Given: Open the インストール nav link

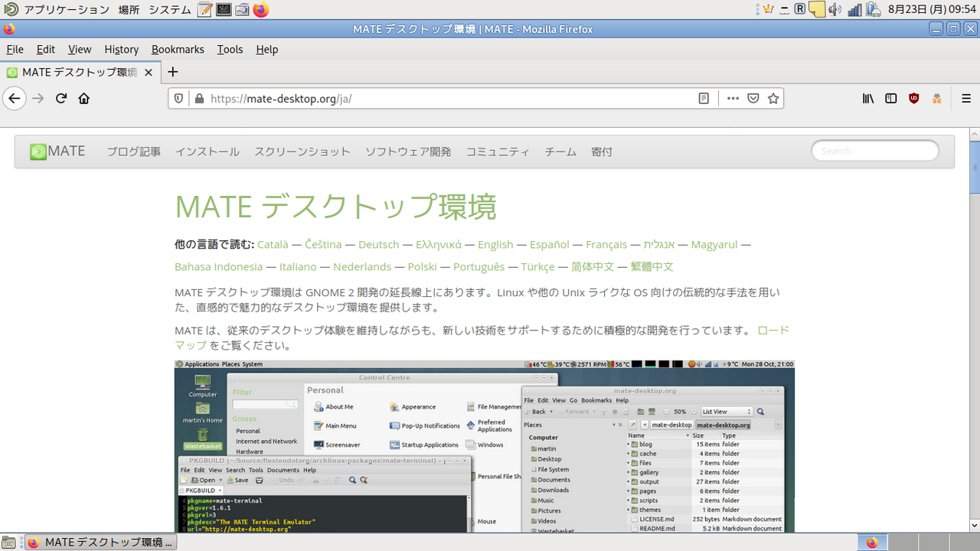Looking at the screenshot, I should pos(207,152).
